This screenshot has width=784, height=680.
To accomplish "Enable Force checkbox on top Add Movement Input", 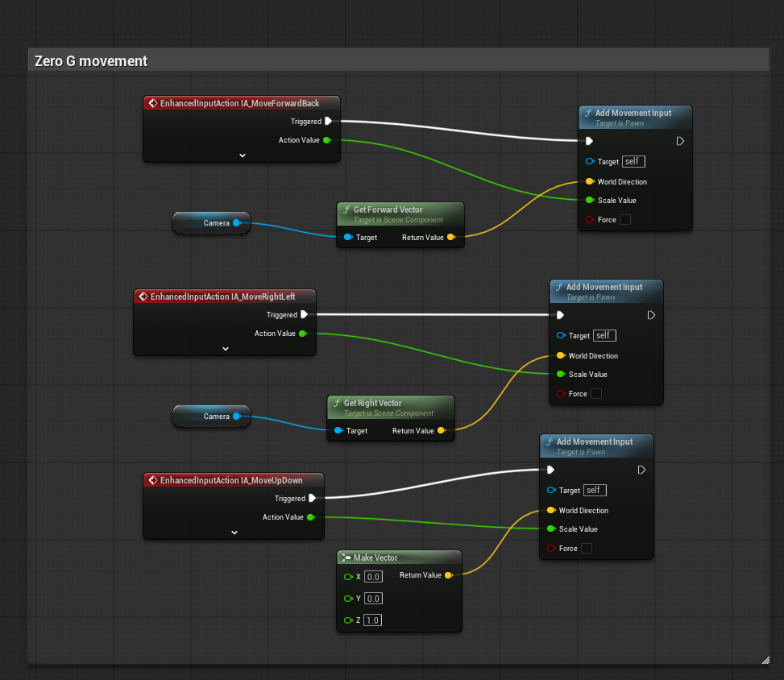I will pyautogui.click(x=625, y=220).
